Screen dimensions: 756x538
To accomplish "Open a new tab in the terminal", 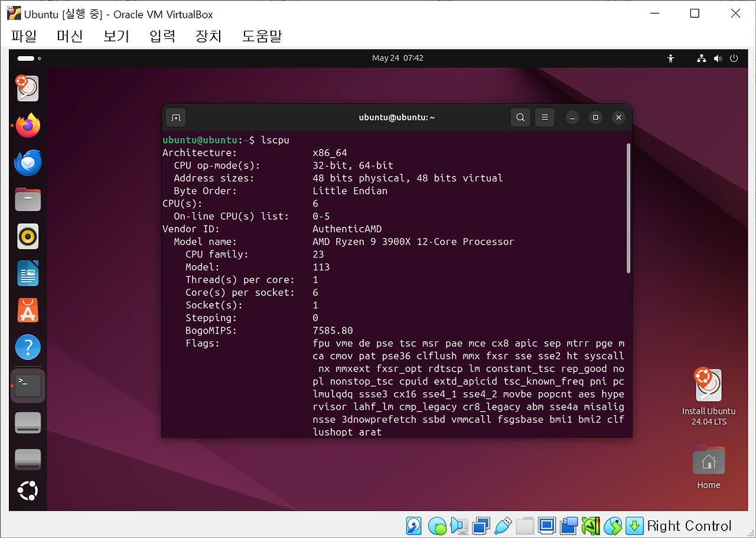I will click(x=176, y=118).
